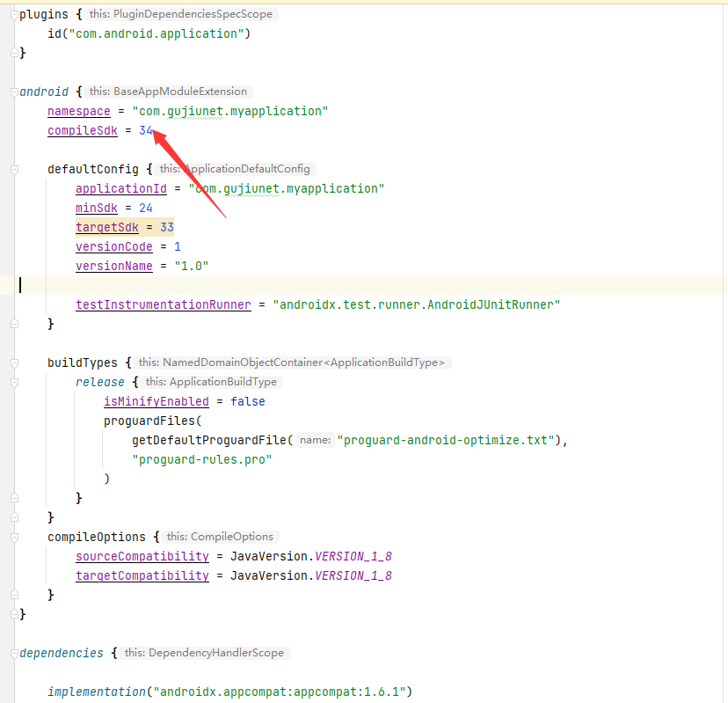Click the targetCompatibility property
The height and width of the screenshot is (703, 728).
[x=142, y=576]
